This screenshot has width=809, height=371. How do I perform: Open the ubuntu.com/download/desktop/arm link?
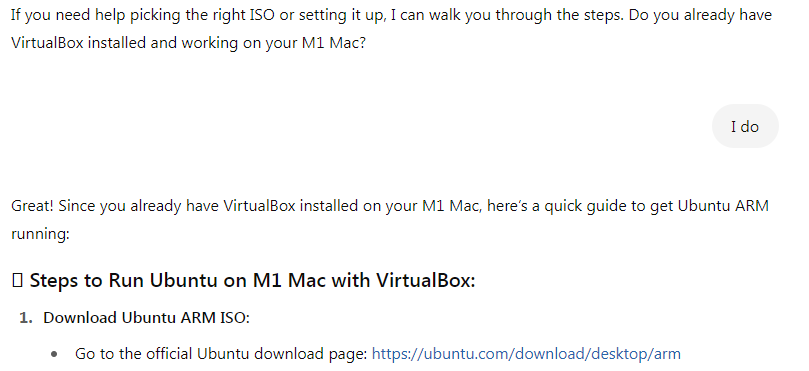(x=526, y=354)
